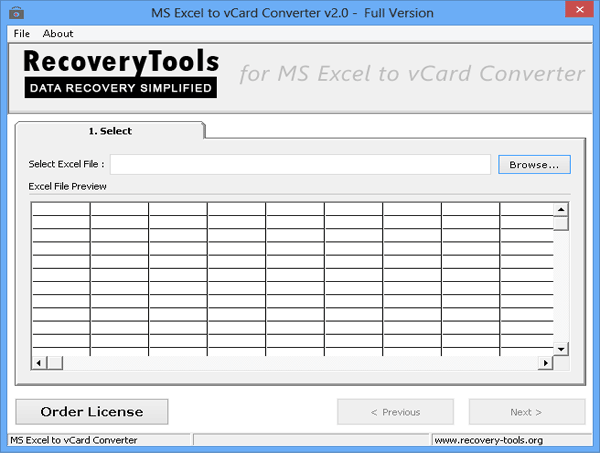The width and height of the screenshot is (600, 453).
Task: Click the RecoveryTools logo banner
Action: point(120,73)
